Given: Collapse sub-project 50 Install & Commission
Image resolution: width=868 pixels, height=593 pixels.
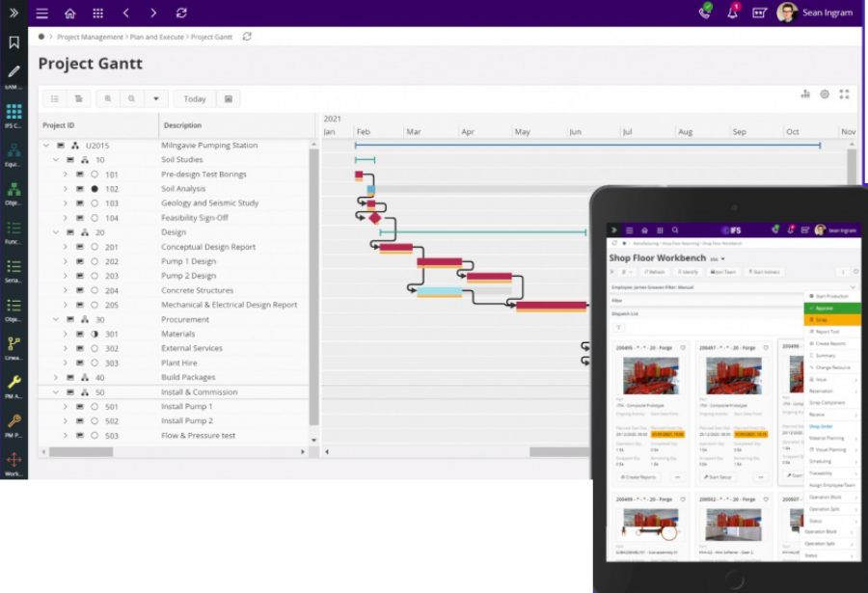Looking at the screenshot, I should click(56, 392).
